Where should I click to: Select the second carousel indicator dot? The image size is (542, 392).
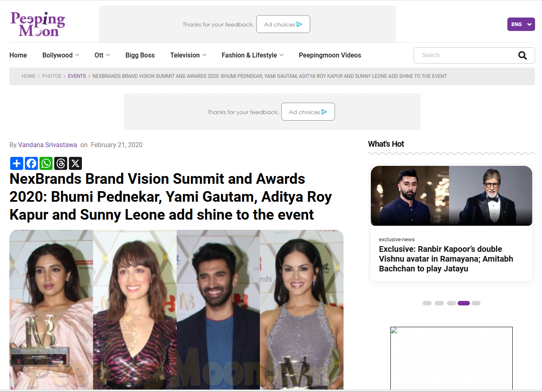pyautogui.click(x=439, y=303)
